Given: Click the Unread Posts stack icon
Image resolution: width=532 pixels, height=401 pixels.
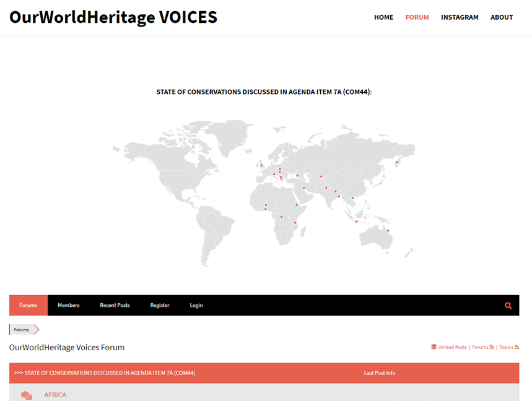Looking at the screenshot, I should coord(434,347).
